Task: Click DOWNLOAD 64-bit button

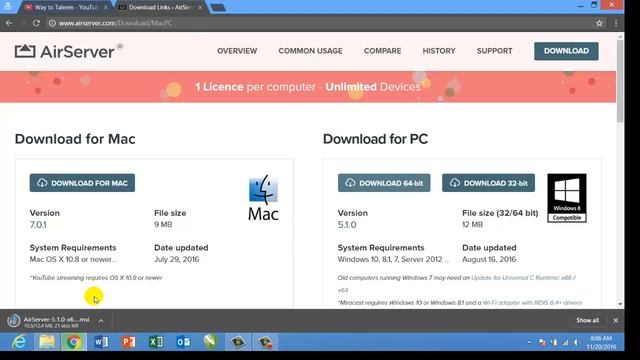Action: pyautogui.click(x=384, y=183)
